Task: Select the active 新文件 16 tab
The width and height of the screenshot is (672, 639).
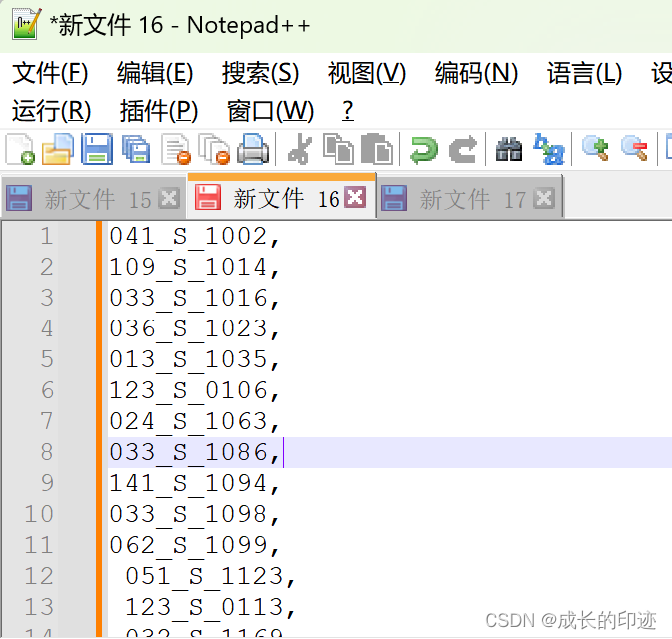Action: pos(282,197)
